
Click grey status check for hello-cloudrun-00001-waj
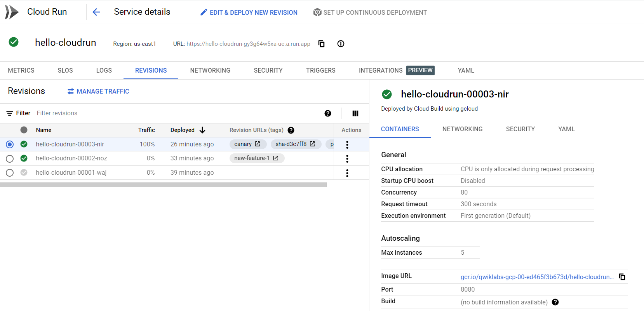pos(24,172)
